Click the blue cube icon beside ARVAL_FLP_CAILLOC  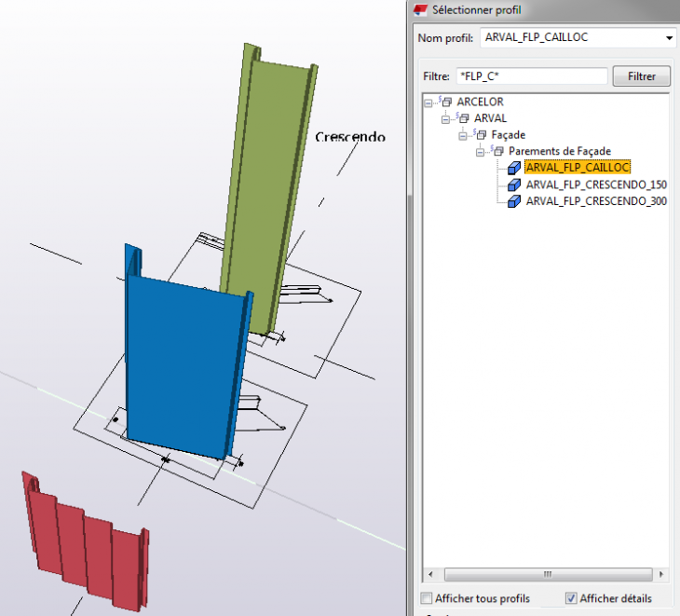click(x=515, y=168)
